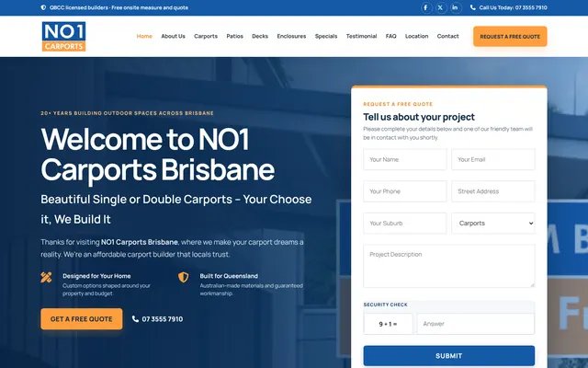This screenshot has width=588, height=368.
Task: Focus the Street Address field
Action: pos(493,191)
